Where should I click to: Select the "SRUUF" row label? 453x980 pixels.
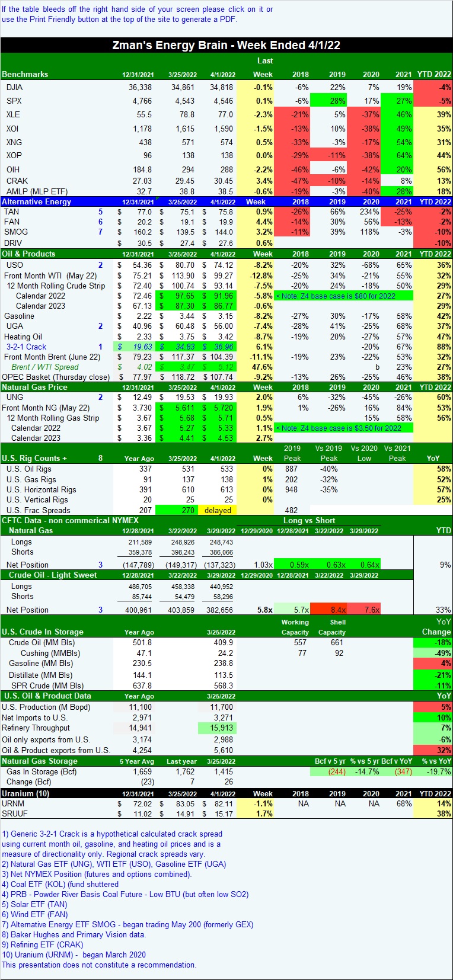[15, 814]
